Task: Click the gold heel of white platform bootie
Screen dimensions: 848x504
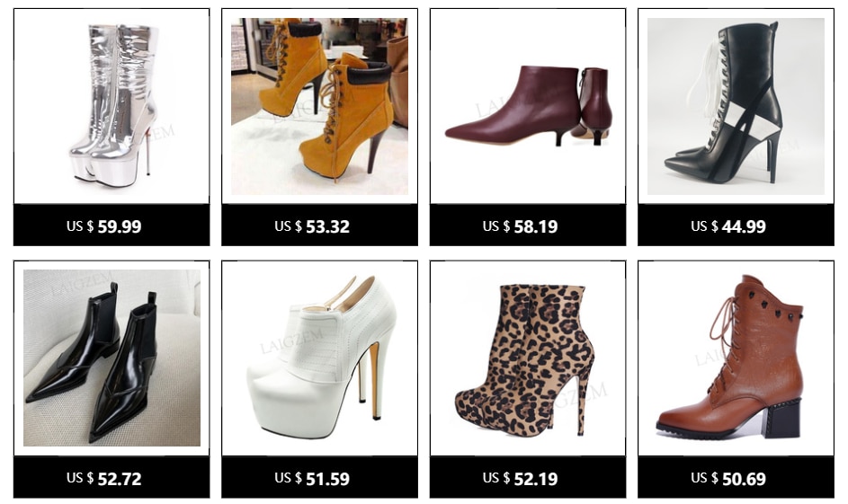Action: point(374,381)
